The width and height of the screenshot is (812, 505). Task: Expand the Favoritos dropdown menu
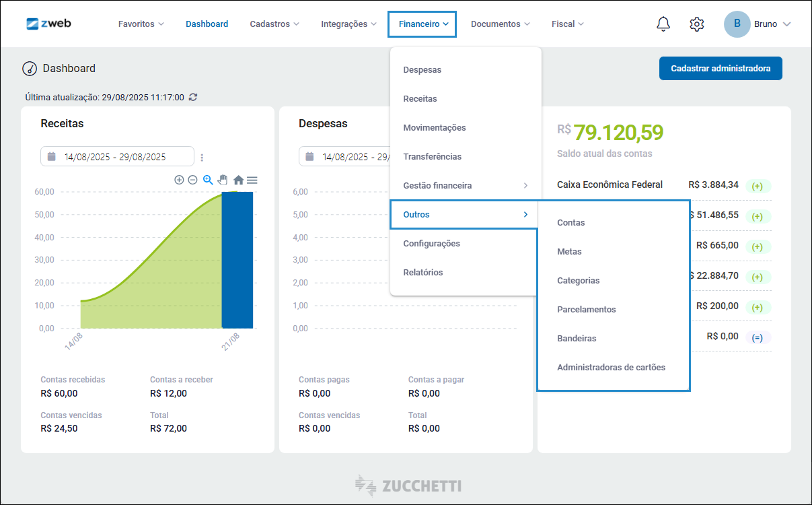click(x=141, y=24)
